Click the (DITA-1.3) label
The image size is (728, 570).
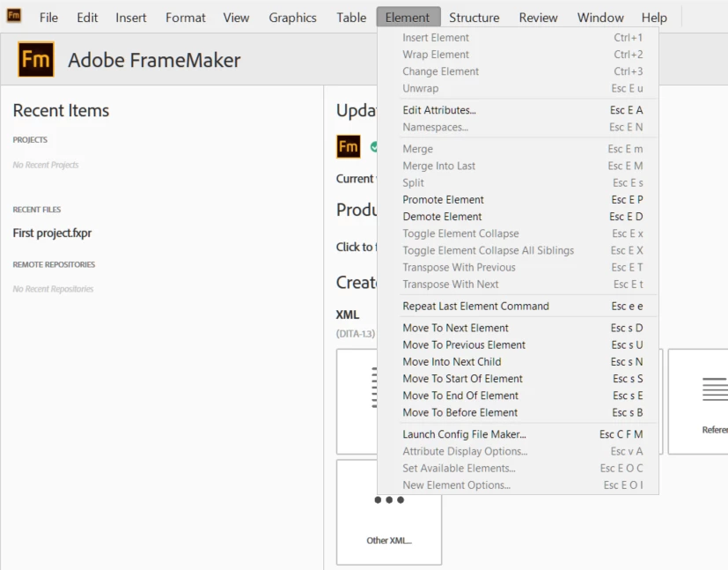click(x=356, y=334)
